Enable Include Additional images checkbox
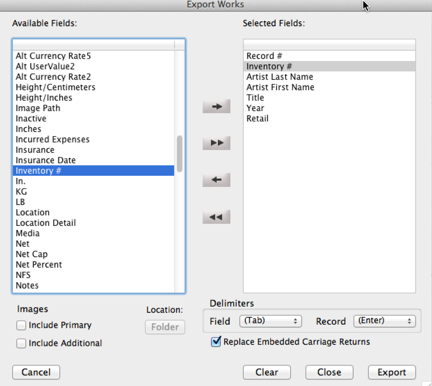The height and width of the screenshot is (386, 432). tap(21, 343)
